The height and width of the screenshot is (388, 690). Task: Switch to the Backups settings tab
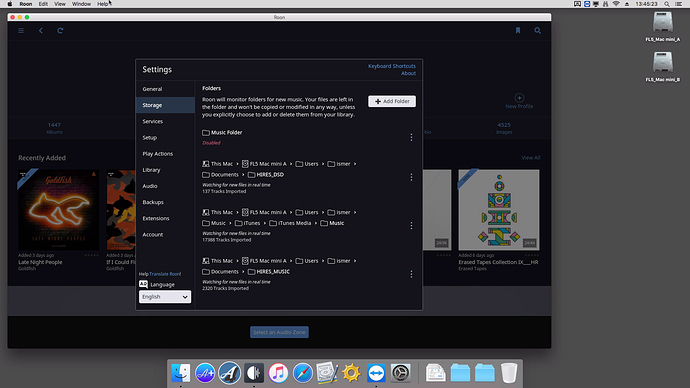(x=153, y=202)
